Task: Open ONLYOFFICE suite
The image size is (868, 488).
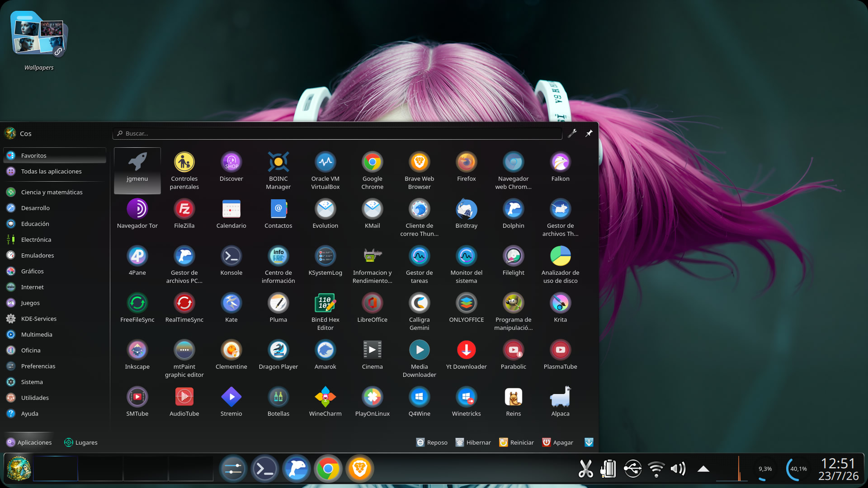Action: pos(467,307)
